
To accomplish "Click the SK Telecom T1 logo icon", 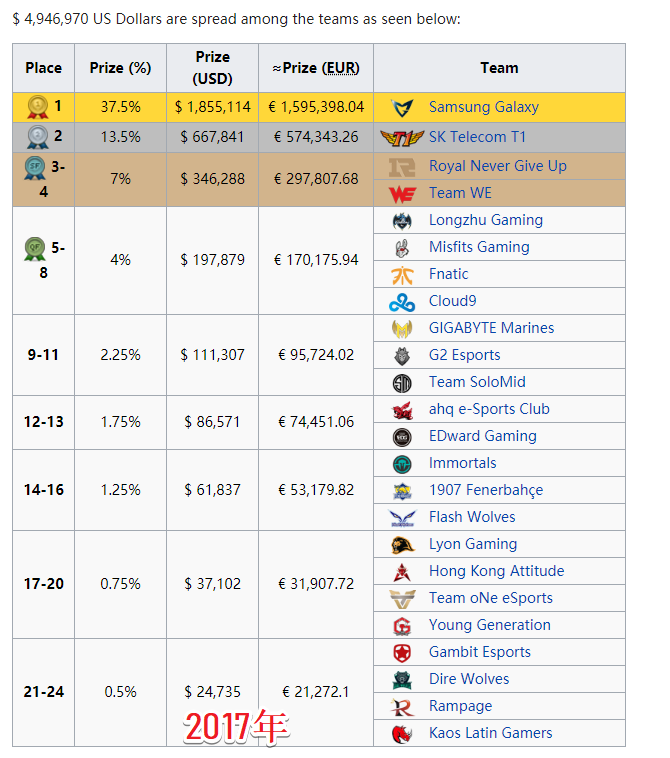I will (403, 137).
